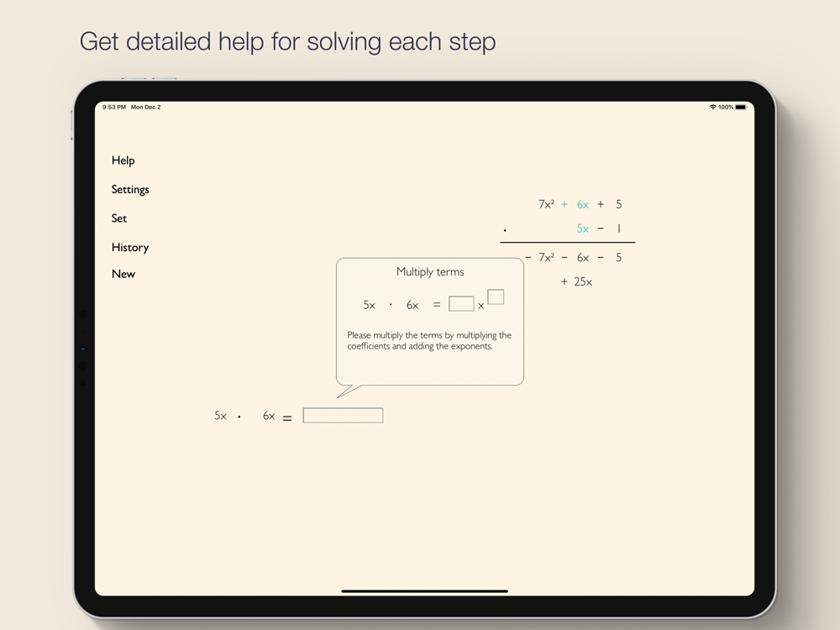Open the Help menu item

pyautogui.click(x=123, y=160)
